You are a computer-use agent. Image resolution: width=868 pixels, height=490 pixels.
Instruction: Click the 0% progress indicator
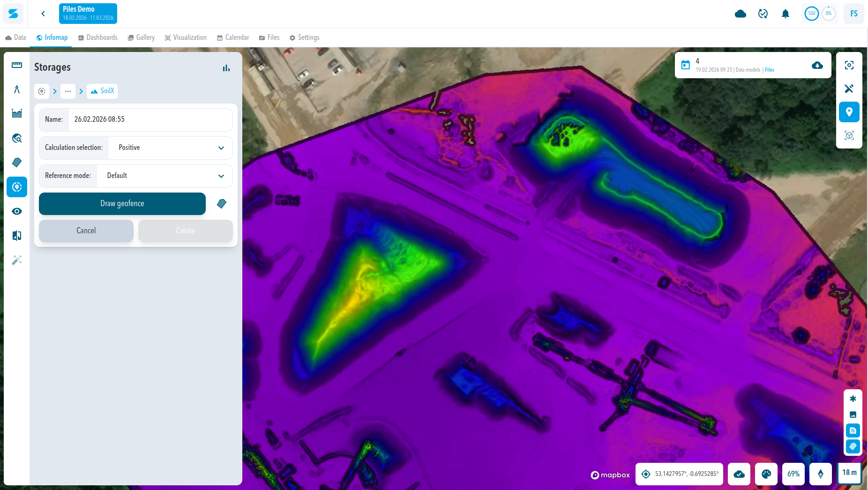click(829, 14)
